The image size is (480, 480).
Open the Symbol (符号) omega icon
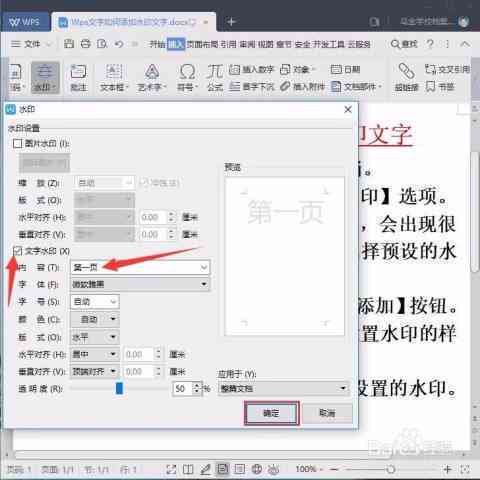point(187,77)
